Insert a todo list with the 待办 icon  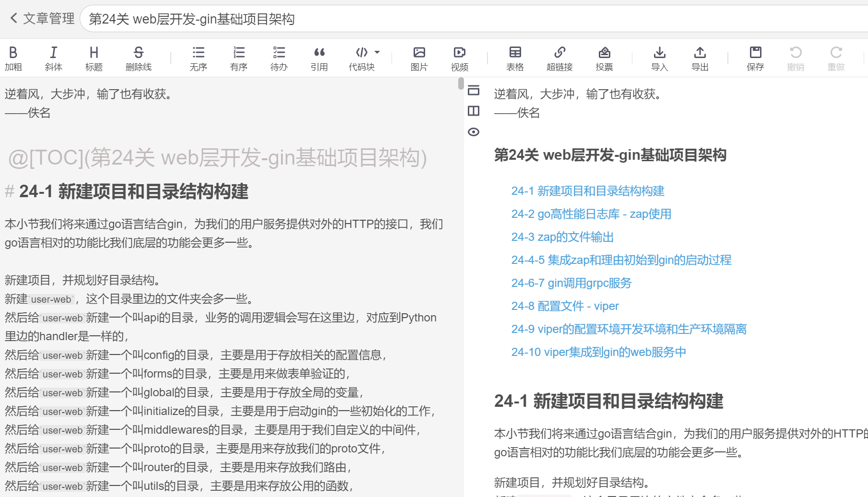click(x=279, y=58)
